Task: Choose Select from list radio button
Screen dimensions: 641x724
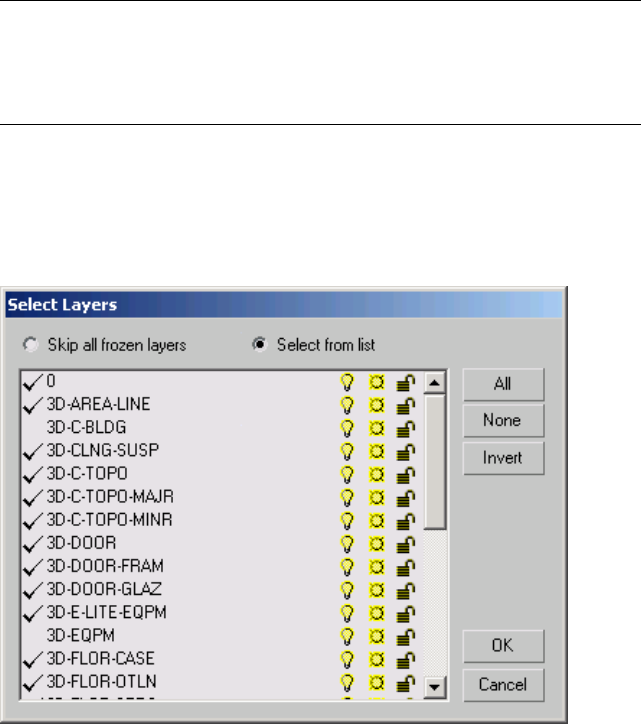Action: point(260,344)
